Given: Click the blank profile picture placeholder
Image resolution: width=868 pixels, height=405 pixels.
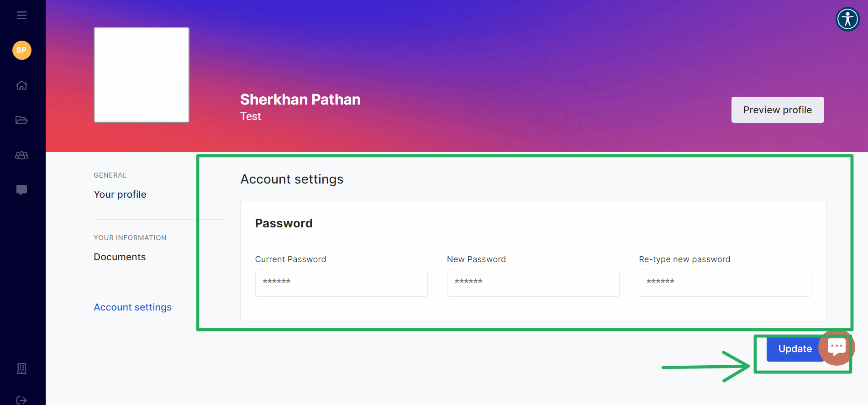Looking at the screenshot, I should [142, 75].
